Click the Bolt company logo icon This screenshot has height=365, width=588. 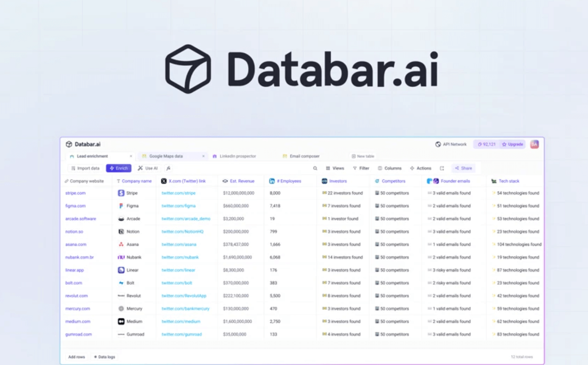(121, 283)
